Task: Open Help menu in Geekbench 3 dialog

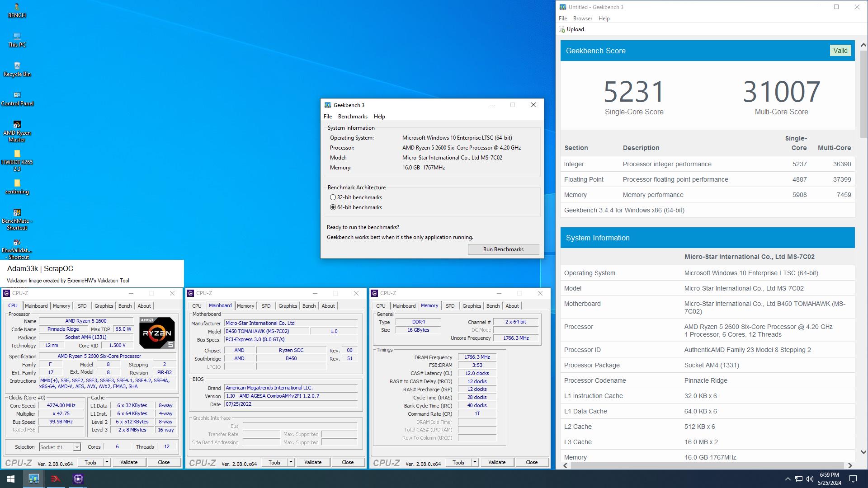Action: tap(379, 117)
